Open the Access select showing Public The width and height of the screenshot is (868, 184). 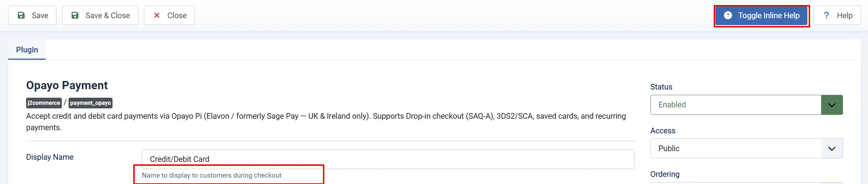point(747,148)
